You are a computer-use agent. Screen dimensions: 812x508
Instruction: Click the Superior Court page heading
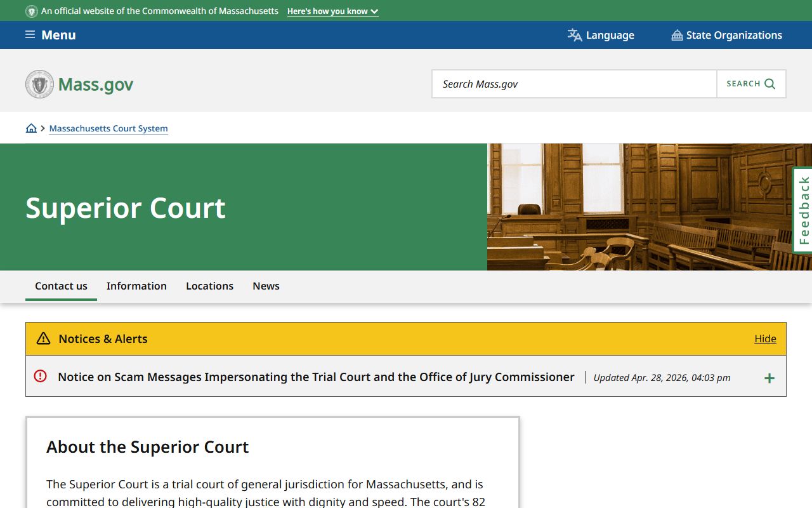126,208
